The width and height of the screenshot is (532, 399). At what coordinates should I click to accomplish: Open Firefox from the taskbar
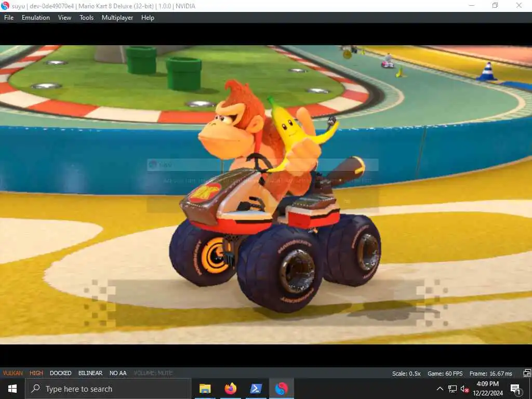pos(231,389)
